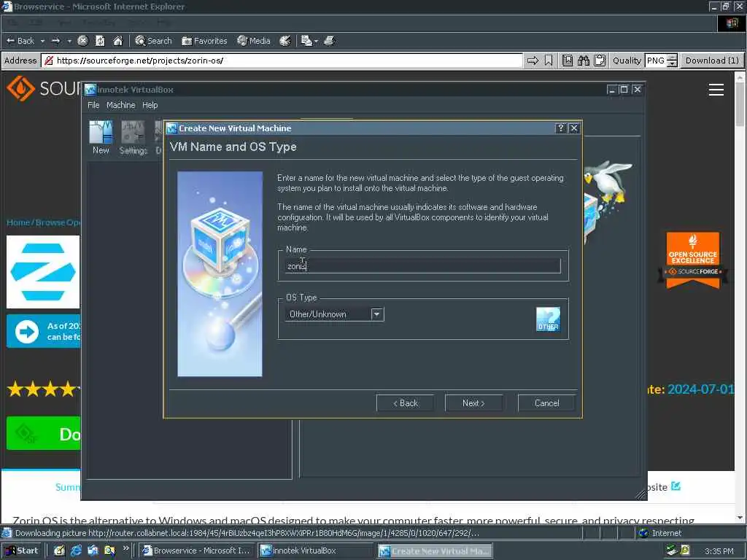Viewport: 747px width, 560px height.
Task: Click the framed-picture icon next to the bookmark icon
Action: click(x=568, y=61)
